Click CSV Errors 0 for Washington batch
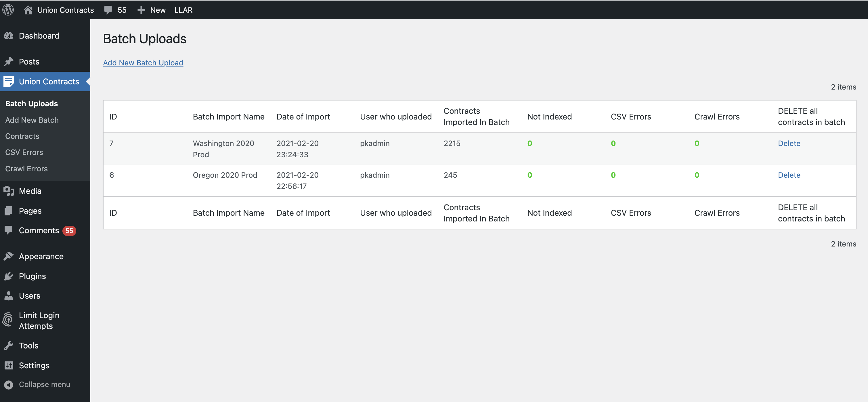 [x=613, y=143]
